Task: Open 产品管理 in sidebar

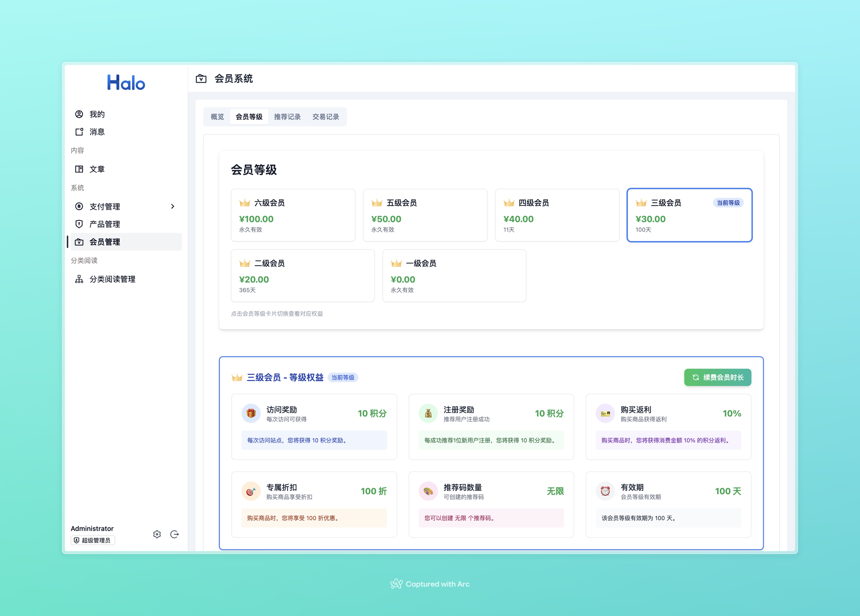Action: 105,224
